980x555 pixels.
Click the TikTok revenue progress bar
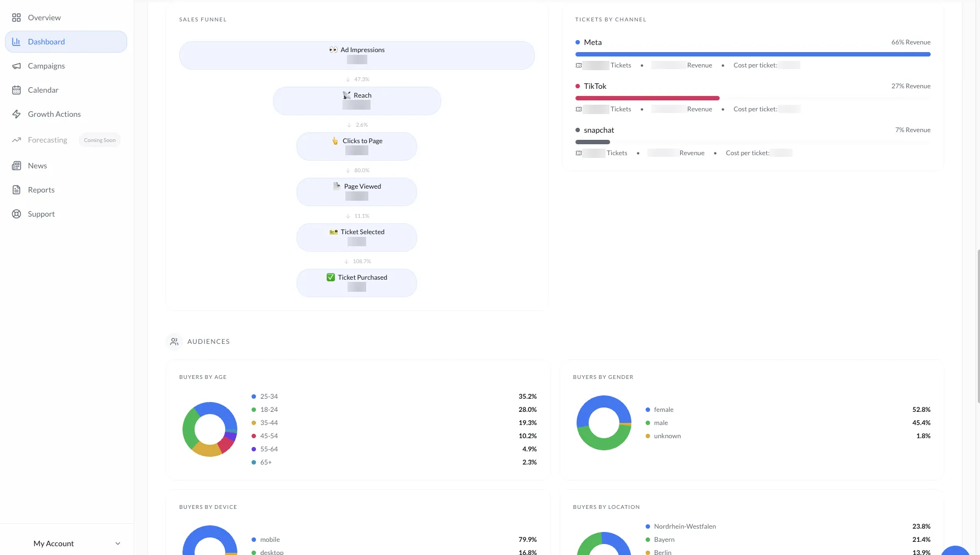pyautogui.click(x=647, y=98)
